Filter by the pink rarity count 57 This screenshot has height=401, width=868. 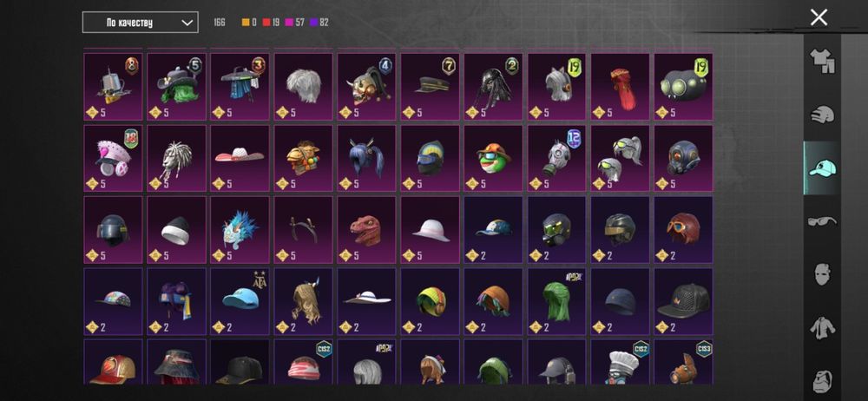(296, 23)
